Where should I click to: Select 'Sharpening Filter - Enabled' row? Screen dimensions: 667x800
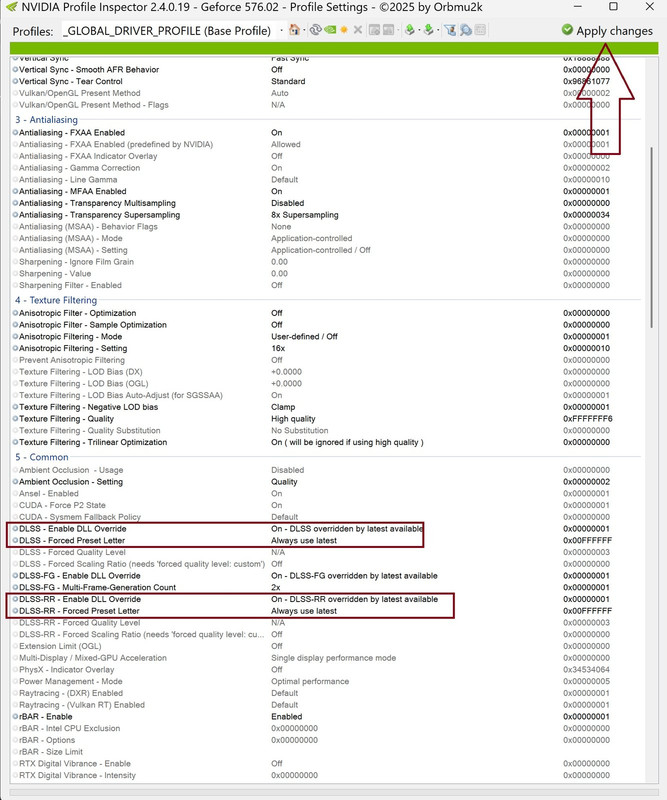click(328, 286)
